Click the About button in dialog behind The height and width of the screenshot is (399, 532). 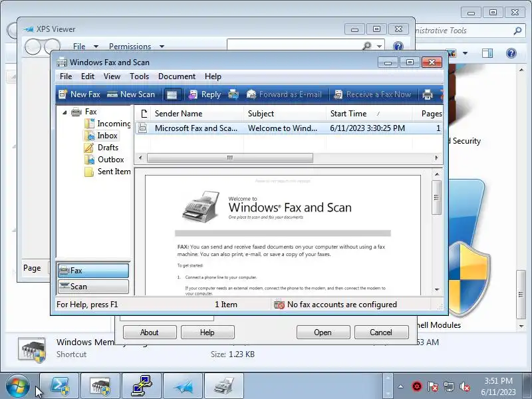[150, 332]
